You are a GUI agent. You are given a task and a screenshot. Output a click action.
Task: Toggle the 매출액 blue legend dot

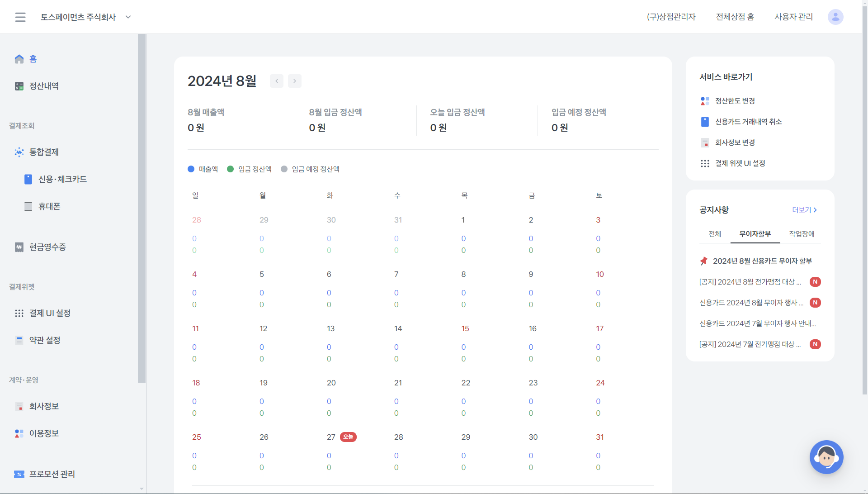191,169
